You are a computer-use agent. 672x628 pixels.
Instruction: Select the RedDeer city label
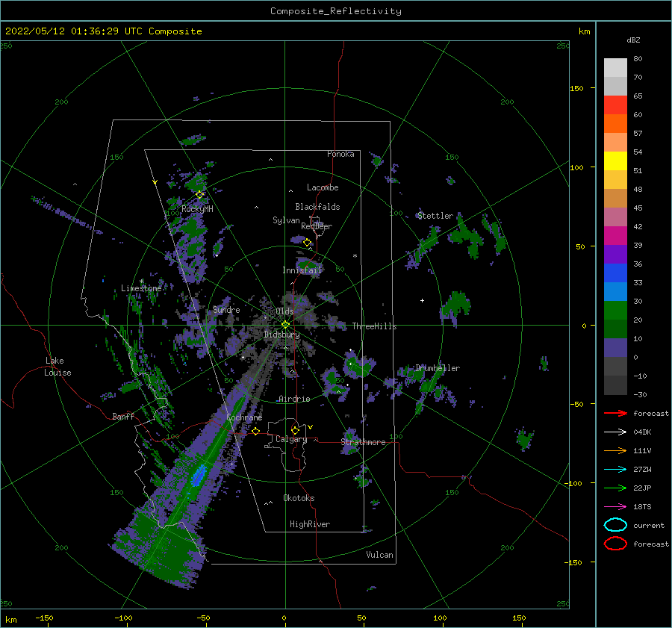[x=317, y=226]
